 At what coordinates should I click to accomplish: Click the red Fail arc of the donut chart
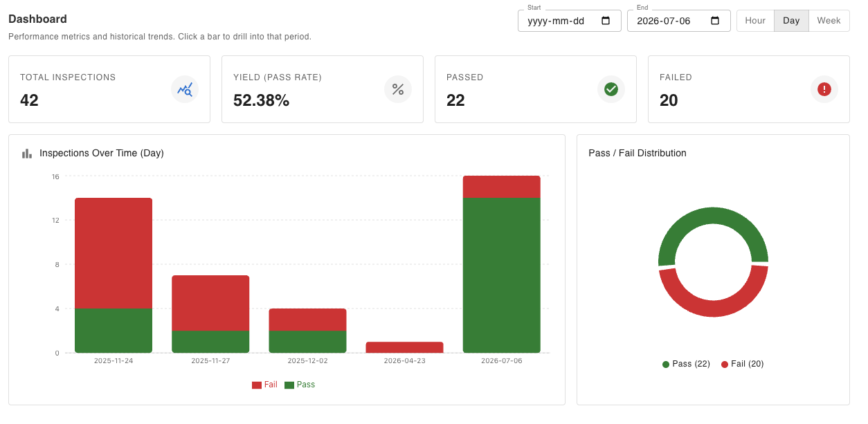point(714,309)
